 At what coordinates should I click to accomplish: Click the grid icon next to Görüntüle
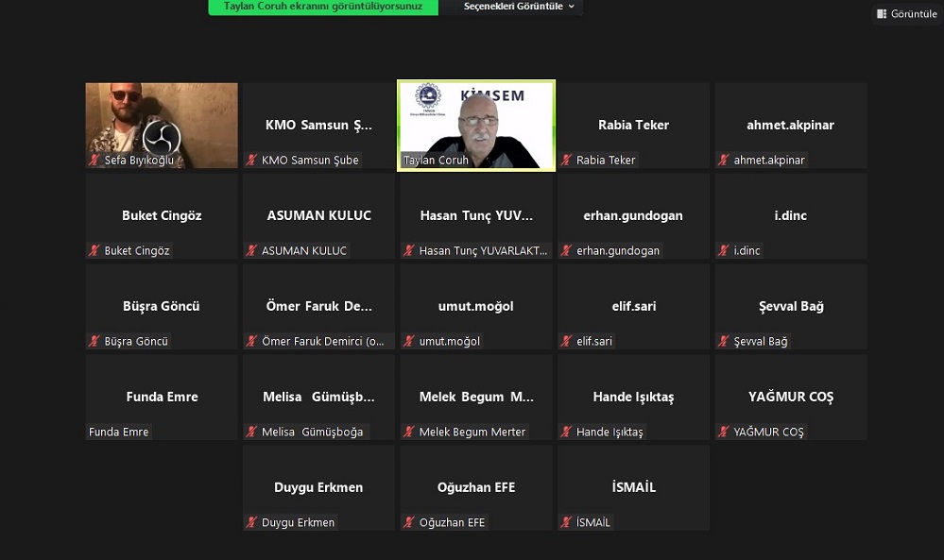(882, 14)
